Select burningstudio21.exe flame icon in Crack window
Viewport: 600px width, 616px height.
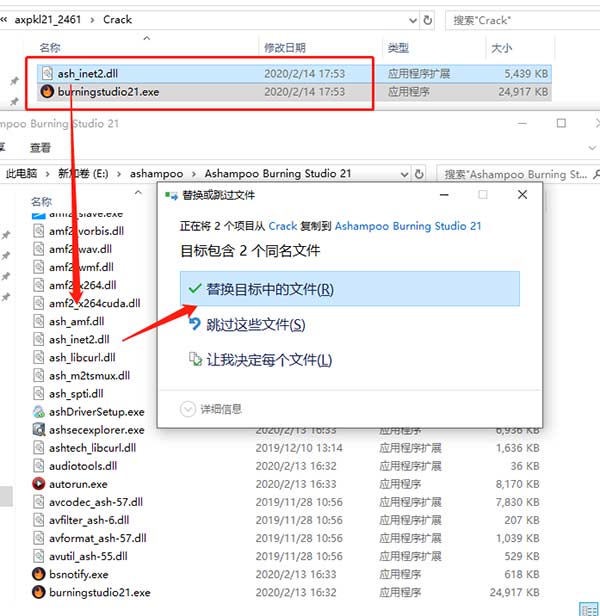pos(47,92)
